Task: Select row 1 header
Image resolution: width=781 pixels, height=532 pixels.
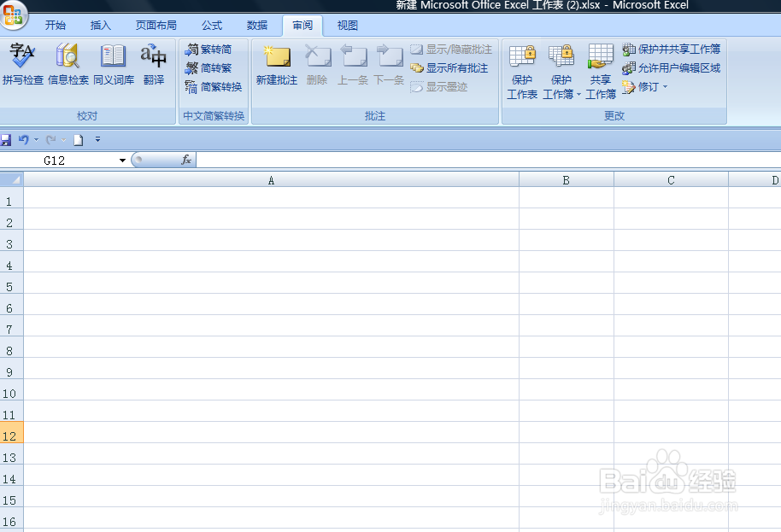Action: pos(11,199)
